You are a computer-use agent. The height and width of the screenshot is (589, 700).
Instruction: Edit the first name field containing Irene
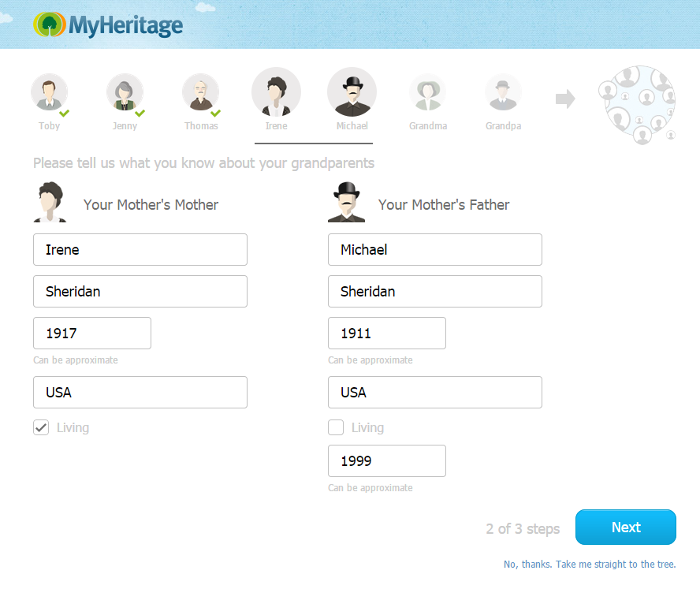point(140,250)
